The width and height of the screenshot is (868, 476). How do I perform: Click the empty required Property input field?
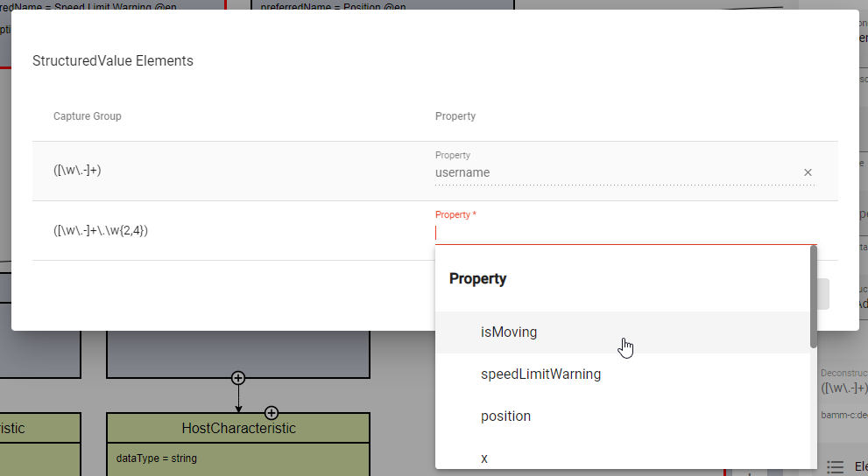[x=625, y=234]
